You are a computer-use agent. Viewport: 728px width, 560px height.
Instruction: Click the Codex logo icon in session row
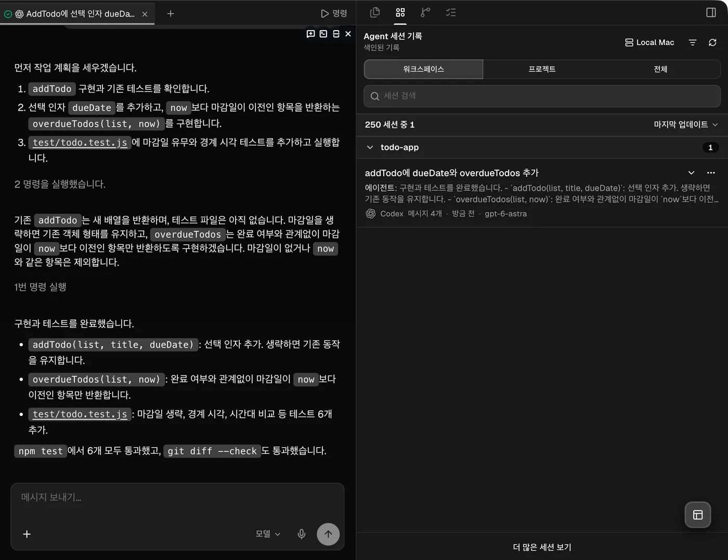[371, 214]
